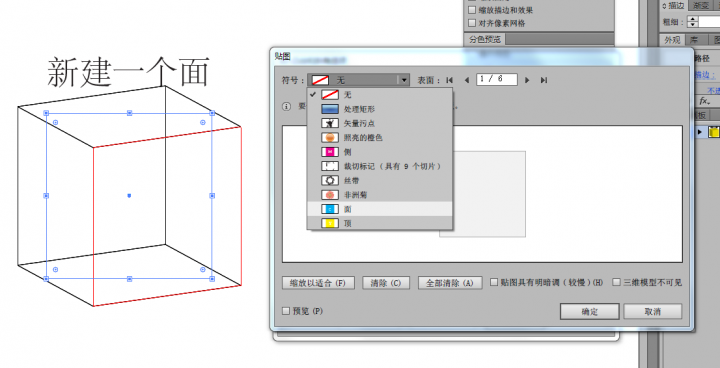Toggle 贴图具有明暗调 checkbox
Viewport: 720px width, 368px height.
pyautogui.click(x=494, y=282)
